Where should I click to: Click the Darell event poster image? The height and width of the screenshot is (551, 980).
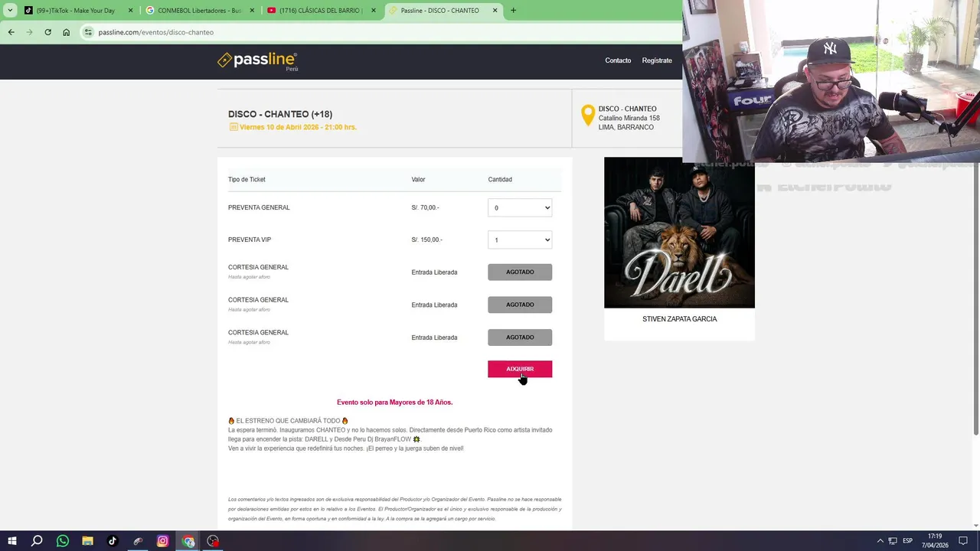[679, 233]
